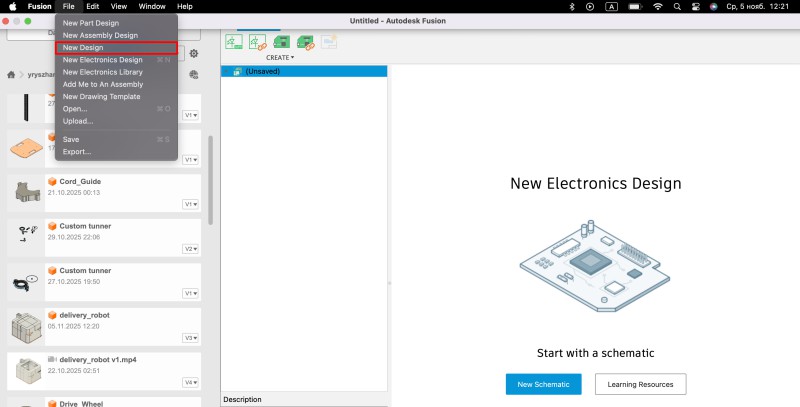Open the Help menu
800x407 pixels.
click(185, 7)
